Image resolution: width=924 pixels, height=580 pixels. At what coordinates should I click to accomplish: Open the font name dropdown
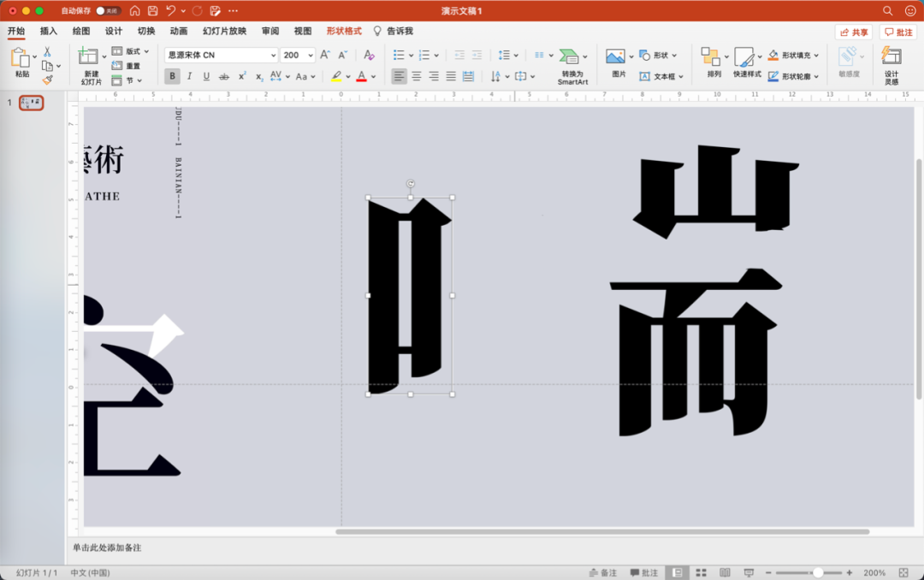[x=274, y=55]
